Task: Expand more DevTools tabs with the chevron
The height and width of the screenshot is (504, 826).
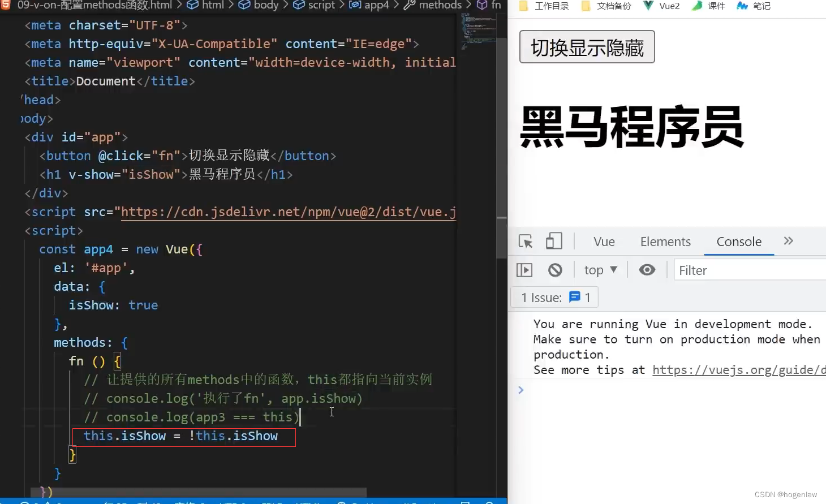Action: pyautogui.click(x=789, y=241)
